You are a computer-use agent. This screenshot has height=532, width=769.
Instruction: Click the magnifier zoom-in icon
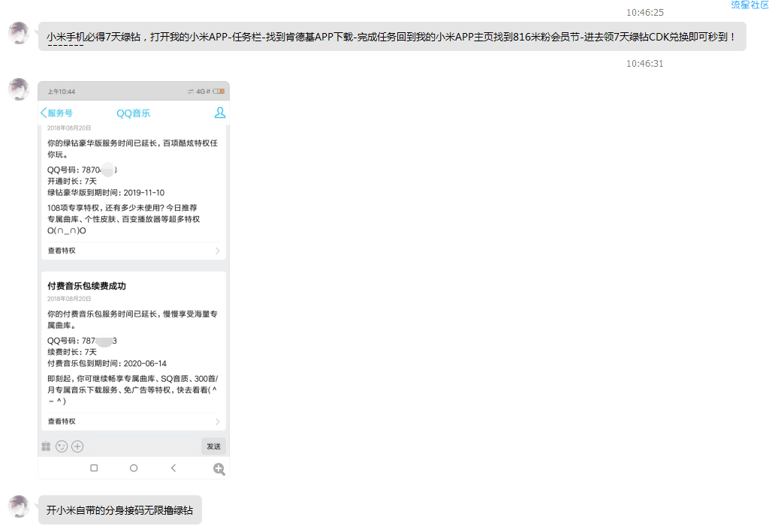click(219, 469)
